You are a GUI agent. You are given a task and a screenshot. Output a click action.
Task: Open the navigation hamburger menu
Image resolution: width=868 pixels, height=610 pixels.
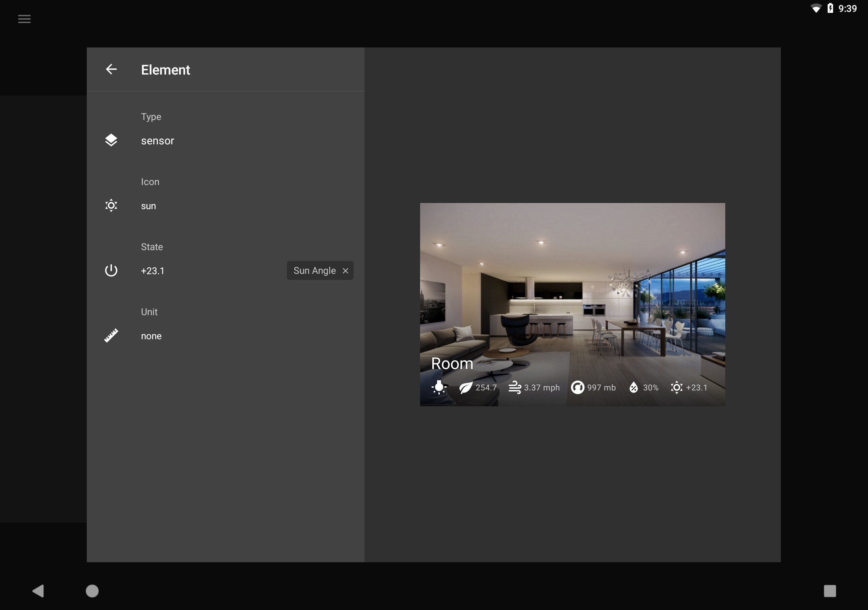coord(24,19)
